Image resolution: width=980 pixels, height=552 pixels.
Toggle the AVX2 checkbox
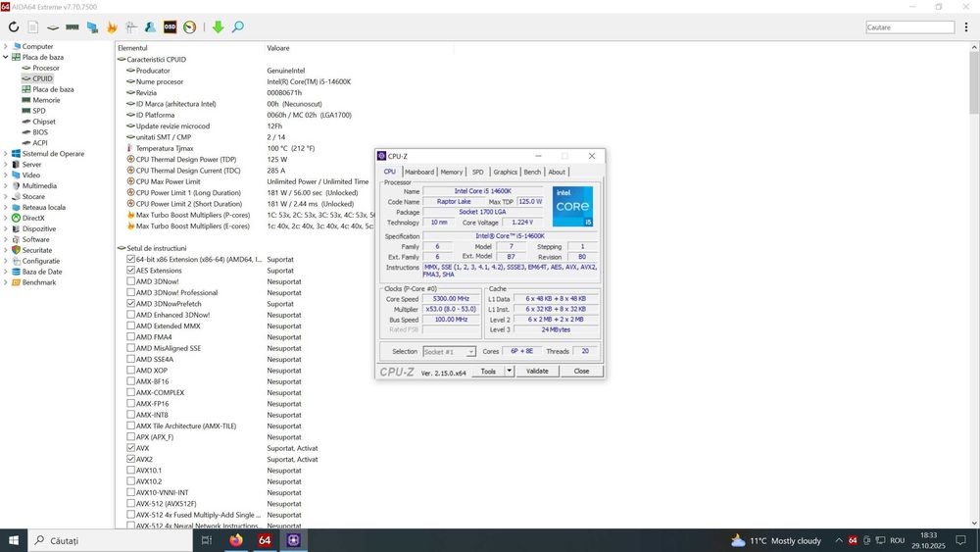coord(130,459)
